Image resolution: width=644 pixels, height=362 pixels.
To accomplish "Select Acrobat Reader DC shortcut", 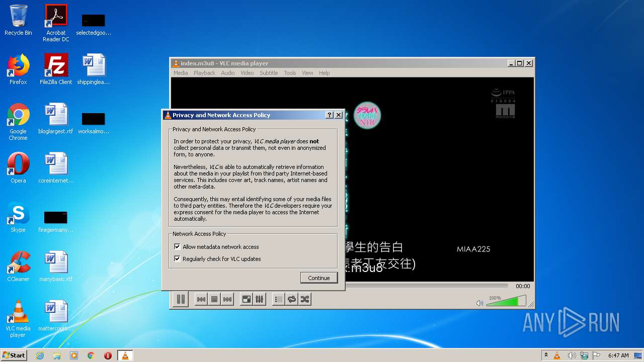I will [x=56, y=23].
